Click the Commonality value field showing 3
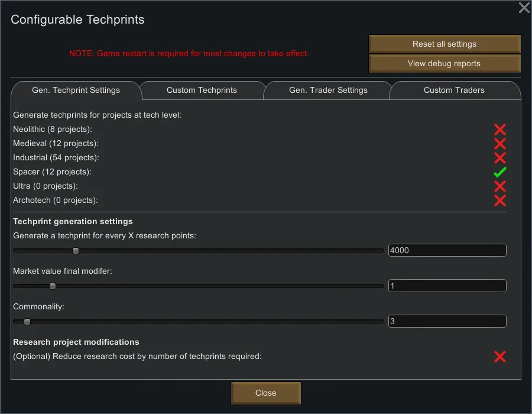Screen dimensions: 532x414 447,322
